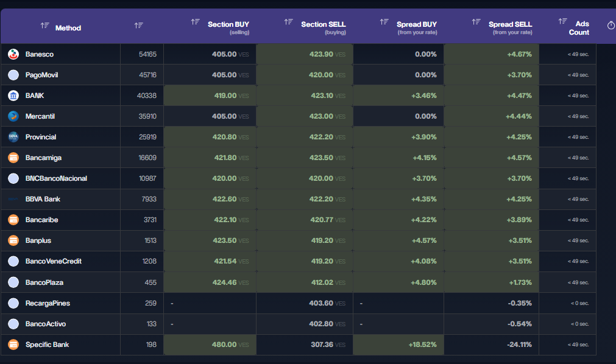Click the Mercantil bank logo
The width and height of the screenshot is (616, 364).
[x=13, y=116]
